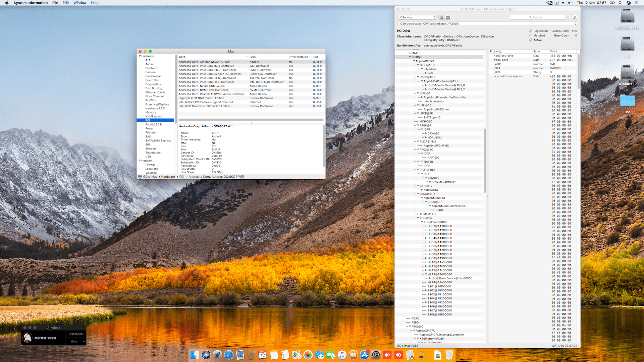
Task: Open System Preferences from the dock
Action: coord(376,355)
